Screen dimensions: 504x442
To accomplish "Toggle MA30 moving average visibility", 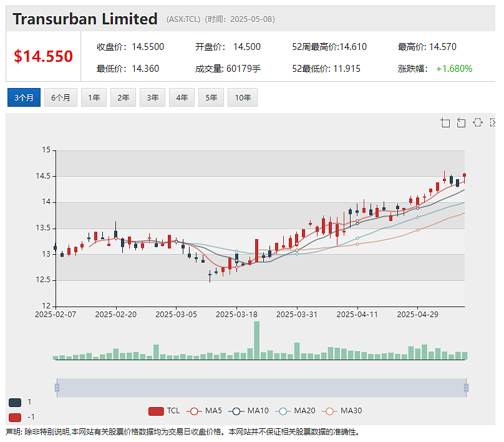I will tap(342, 411).
